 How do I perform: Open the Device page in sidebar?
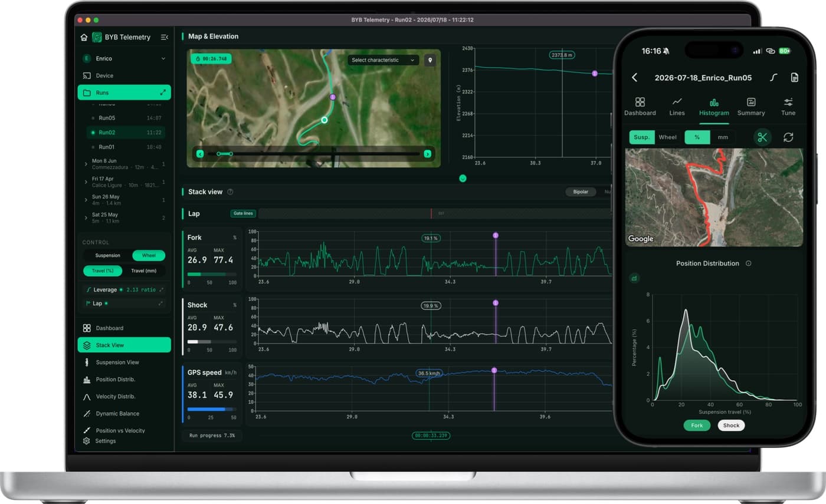(124, 75)
